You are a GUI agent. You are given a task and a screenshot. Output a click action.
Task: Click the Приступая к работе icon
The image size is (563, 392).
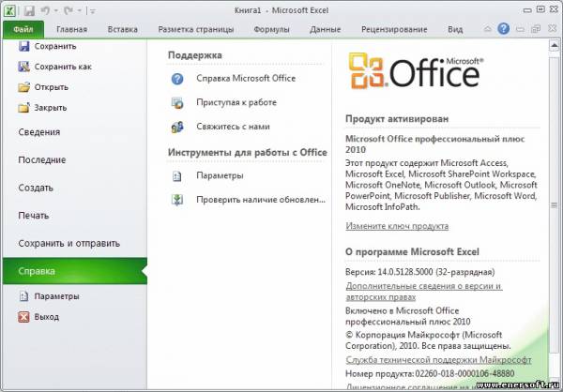click(x=177, y=103)
